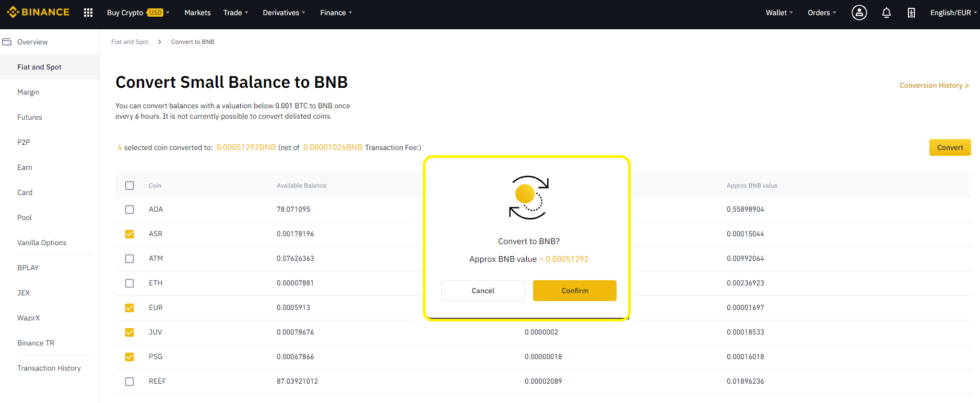Screen dimensions: 980x403
Task: Check the ADA coin checkbox
Action: click(129, 210)
